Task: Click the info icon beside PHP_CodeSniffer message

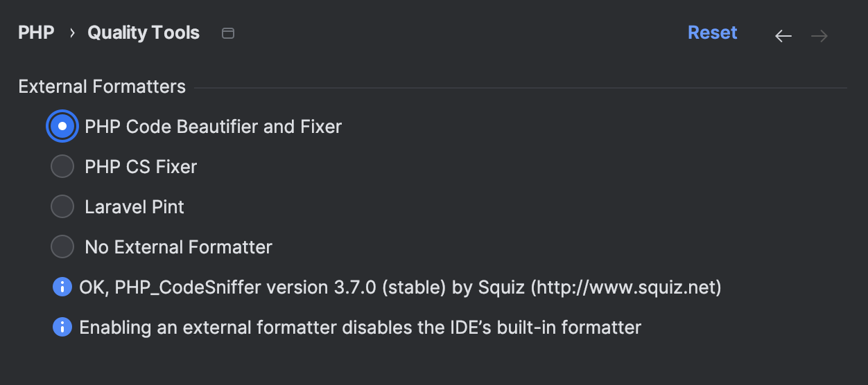Action: coord(62,287)
